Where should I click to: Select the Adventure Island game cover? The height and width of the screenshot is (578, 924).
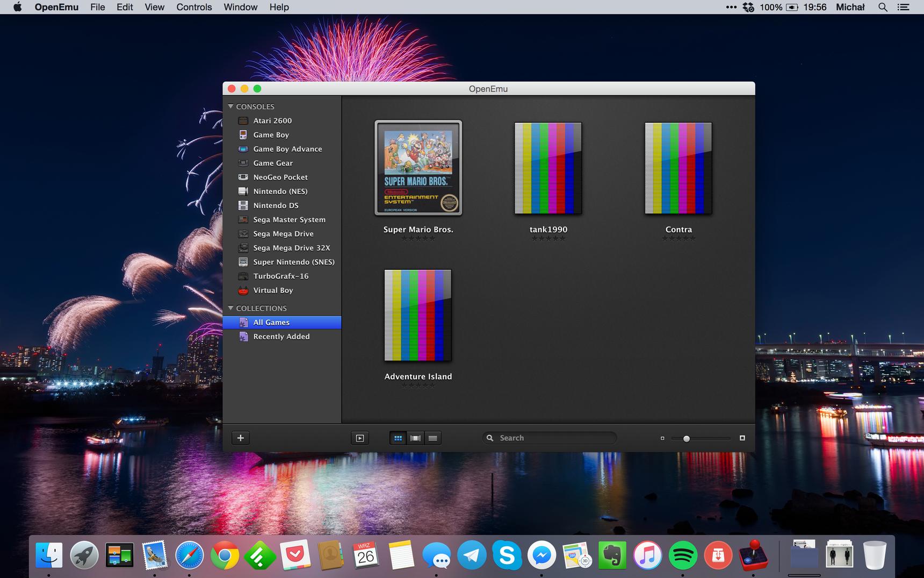click(x=418, y=316)
